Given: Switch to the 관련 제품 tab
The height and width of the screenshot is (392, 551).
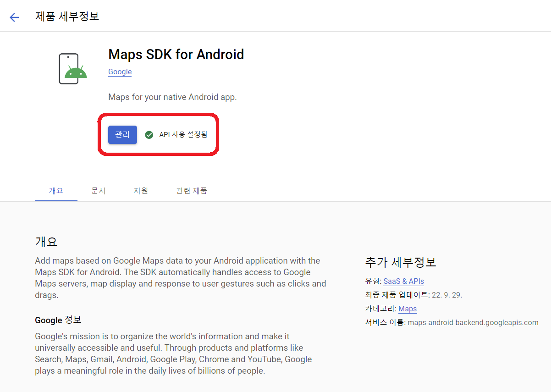Looking at the screenshot, I should (x=192, y=191).
